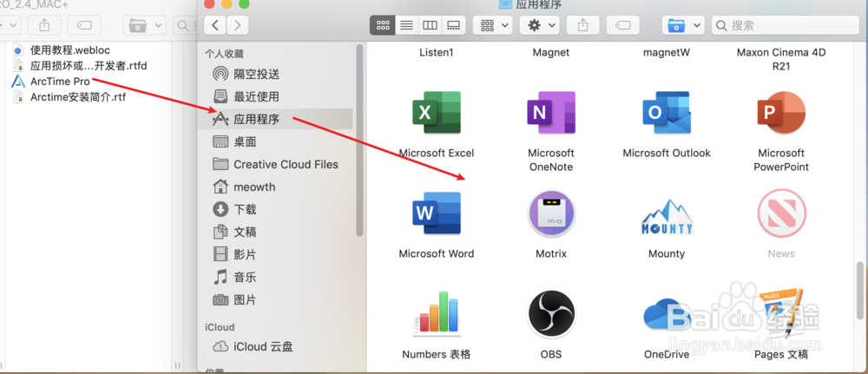Click the edit tags button in 应用程序 window
Image resolution: width=868 pixels, height=374 pixels.
pyautogui.click(x=623, y=25)
